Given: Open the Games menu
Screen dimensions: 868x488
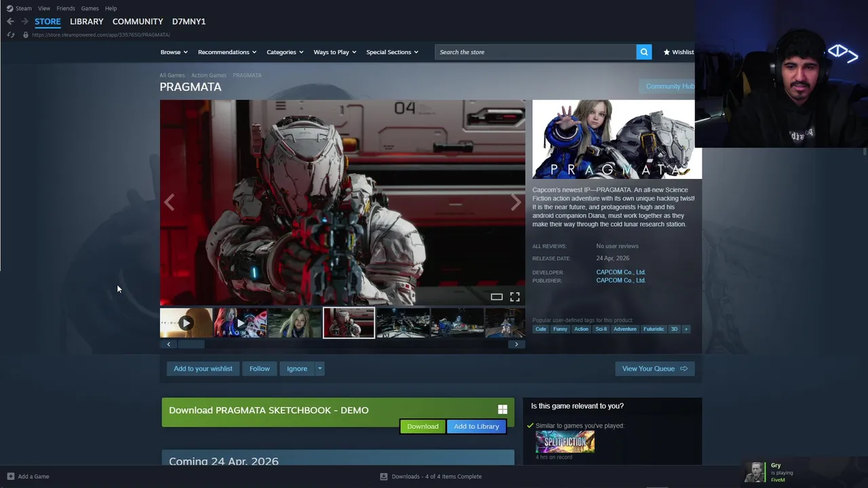Looking at the screenshot, I should click(x=90, y=8).
